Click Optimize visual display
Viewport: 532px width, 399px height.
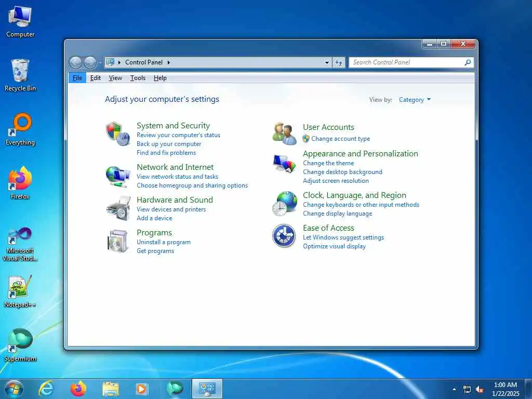(x=334, y=246)
